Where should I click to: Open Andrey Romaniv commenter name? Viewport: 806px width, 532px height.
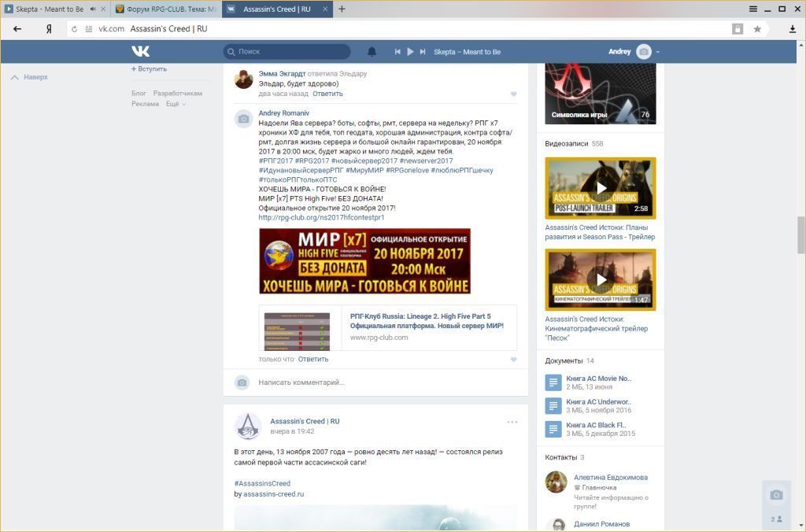[283, 113]
